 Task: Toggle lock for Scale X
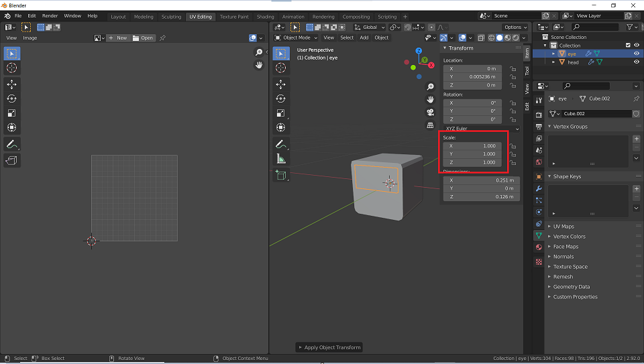[513, 146]
